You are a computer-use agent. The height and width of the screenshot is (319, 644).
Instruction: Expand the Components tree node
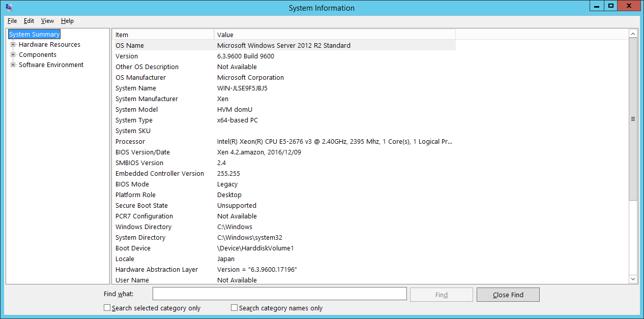click(13, 55)
